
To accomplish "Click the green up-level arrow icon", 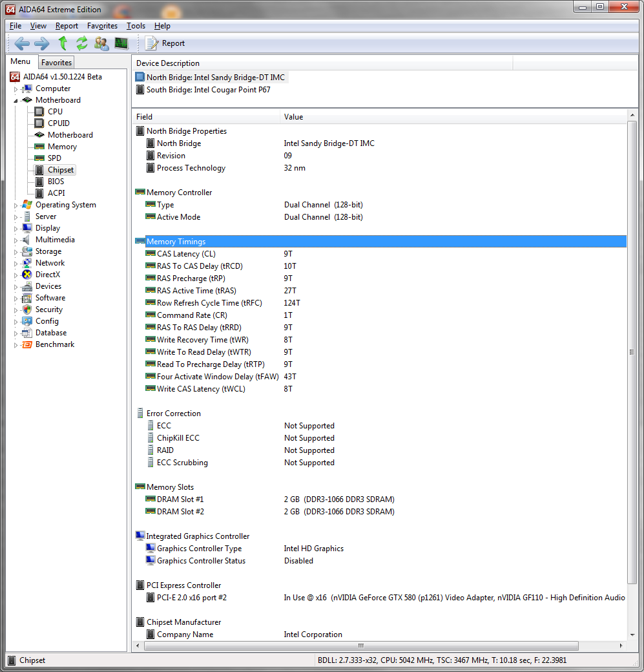I will (x=63, y=43).
